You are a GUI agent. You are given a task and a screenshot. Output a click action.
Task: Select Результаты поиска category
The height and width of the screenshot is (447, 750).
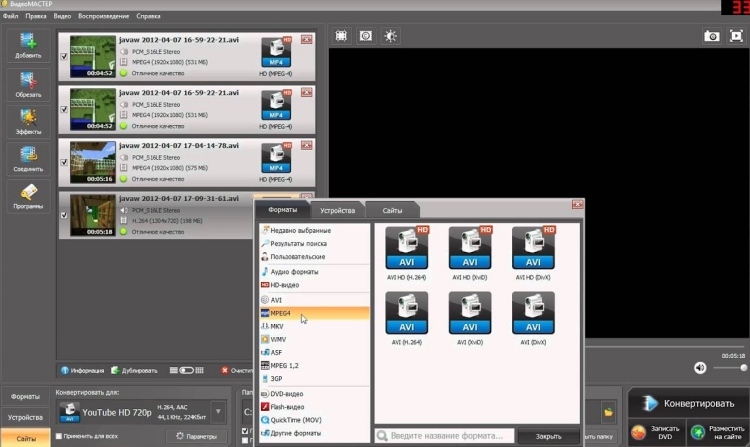[x=315, y=243]
